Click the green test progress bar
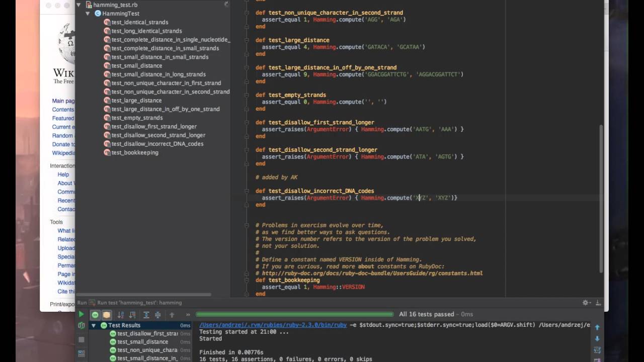The image size is (644, 362). [295, 315]
